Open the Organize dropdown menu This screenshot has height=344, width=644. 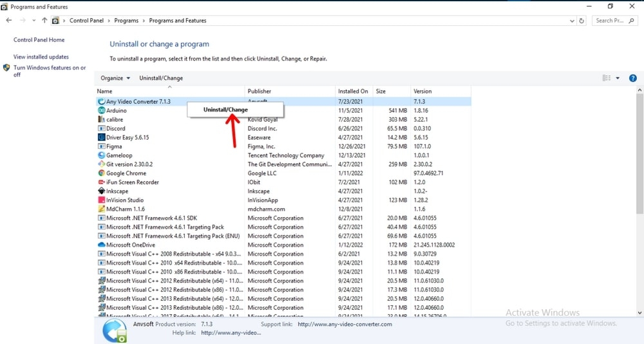(115, 78)
